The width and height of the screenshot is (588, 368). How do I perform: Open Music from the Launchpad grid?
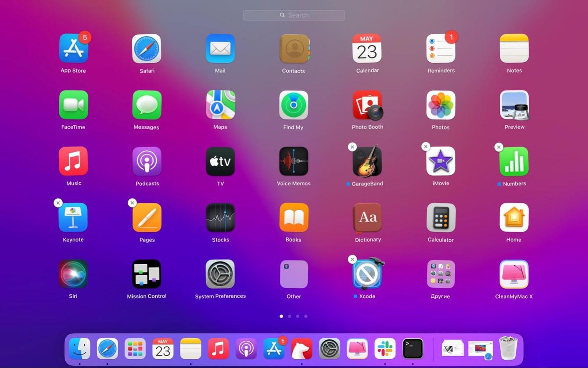(73, 161)
